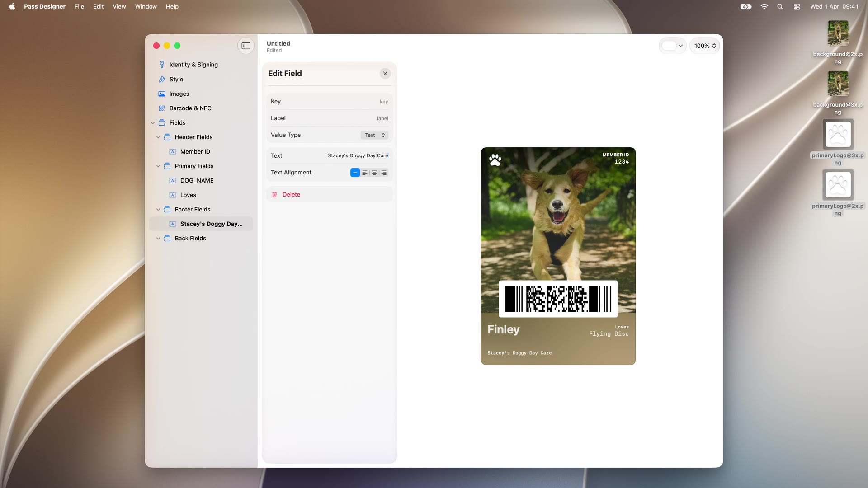Image resolution: width=868 pixels, height=488 pixels.
Task: Open the File menu
Action: (79, 6)
